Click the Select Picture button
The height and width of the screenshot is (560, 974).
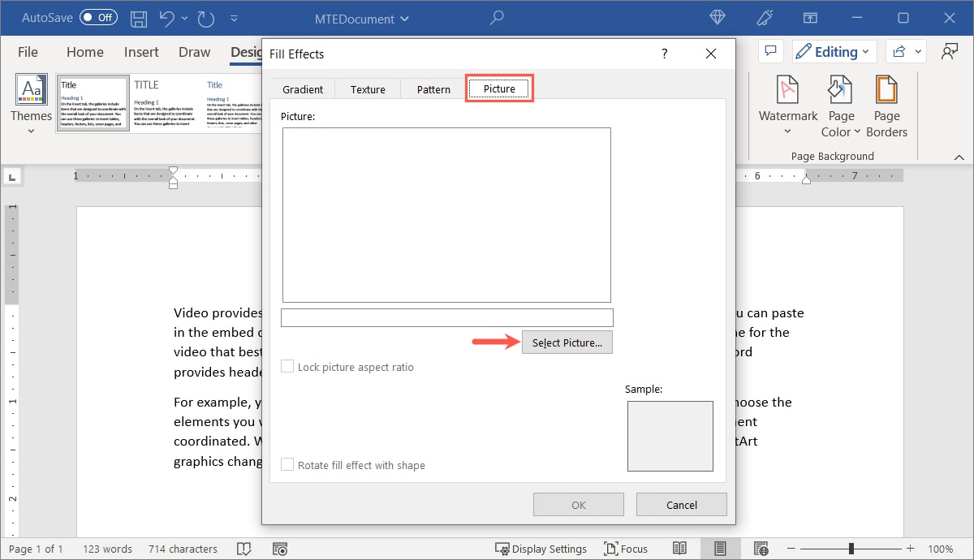click(567, 342)
